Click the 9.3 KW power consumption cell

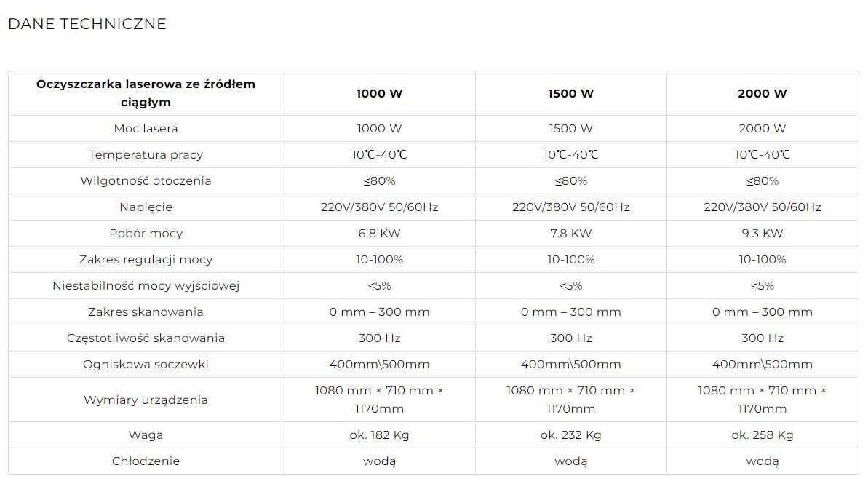point(763,233)
